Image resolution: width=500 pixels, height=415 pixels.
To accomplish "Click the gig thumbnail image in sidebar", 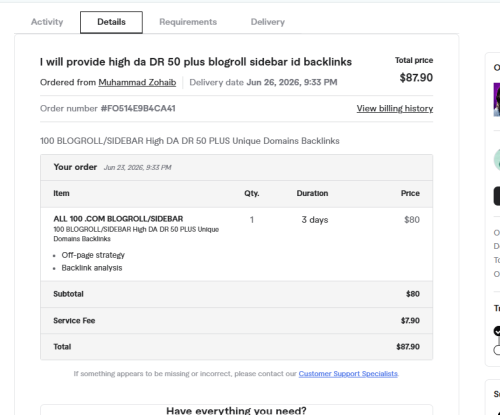I will [x=497, y=99].
